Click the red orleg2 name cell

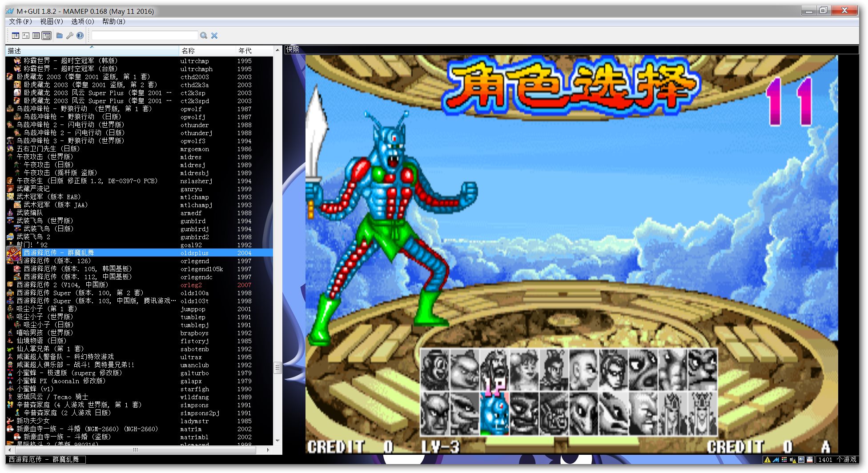[x=191, y=285]
